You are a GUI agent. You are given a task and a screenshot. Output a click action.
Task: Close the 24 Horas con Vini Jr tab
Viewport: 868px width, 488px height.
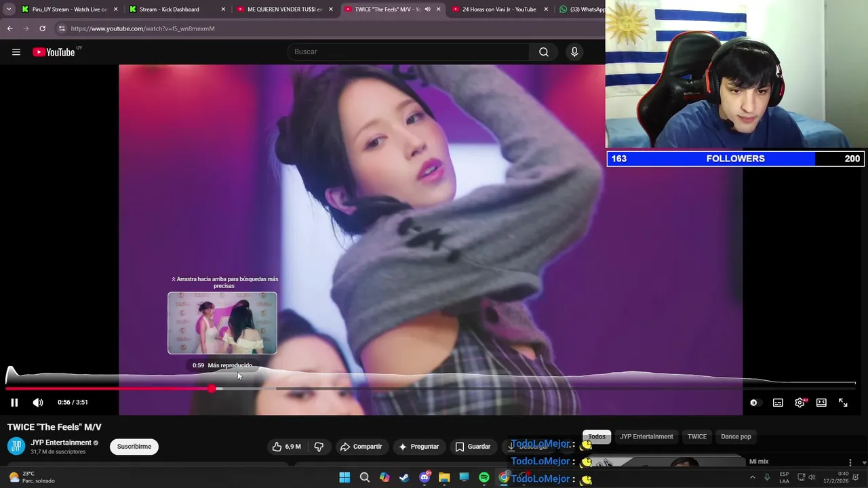tap(546, 9)
